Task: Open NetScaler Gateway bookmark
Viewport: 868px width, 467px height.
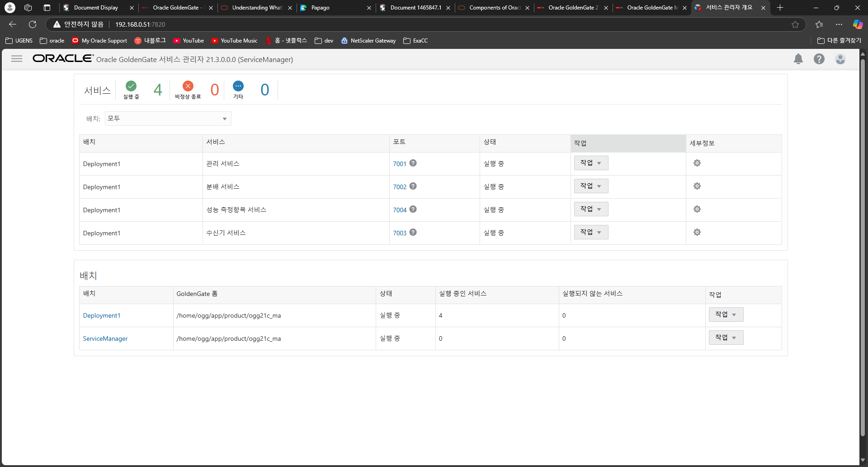Action: pos(368,41)
